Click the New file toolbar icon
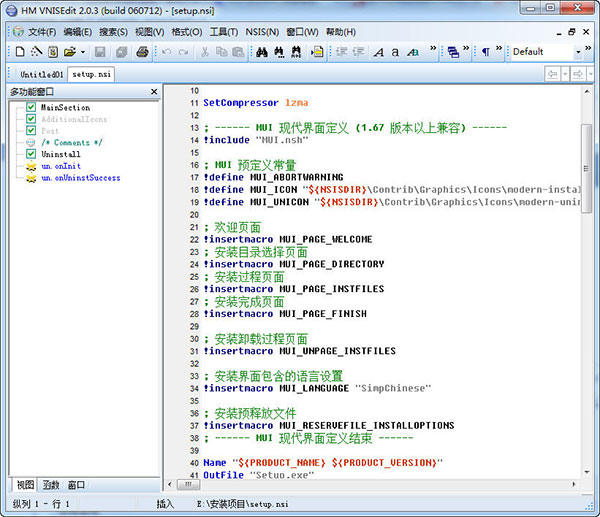 [21, 51]
